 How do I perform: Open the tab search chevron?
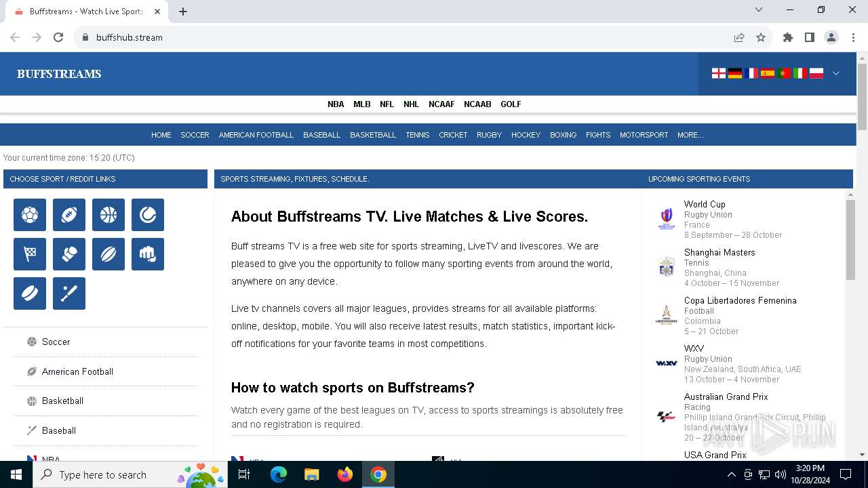759,10
